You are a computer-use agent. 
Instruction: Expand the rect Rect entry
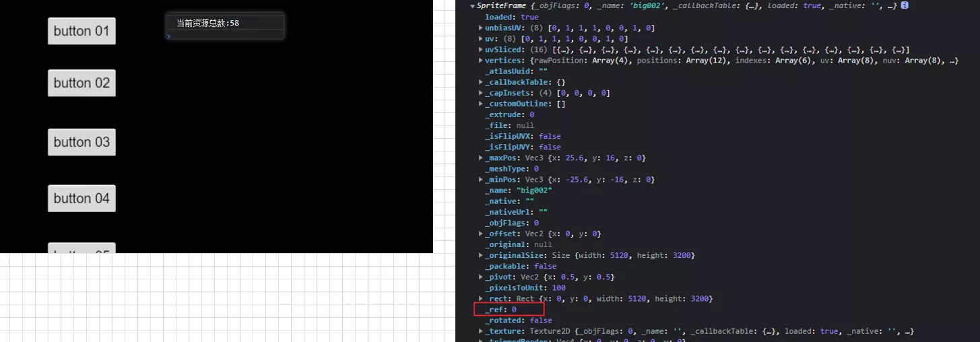pos(481,298)
